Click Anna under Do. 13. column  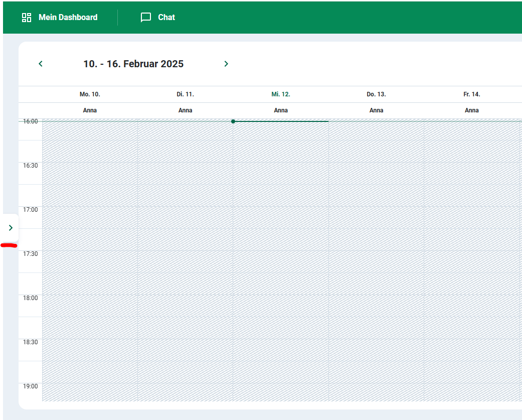click(376, 110)
